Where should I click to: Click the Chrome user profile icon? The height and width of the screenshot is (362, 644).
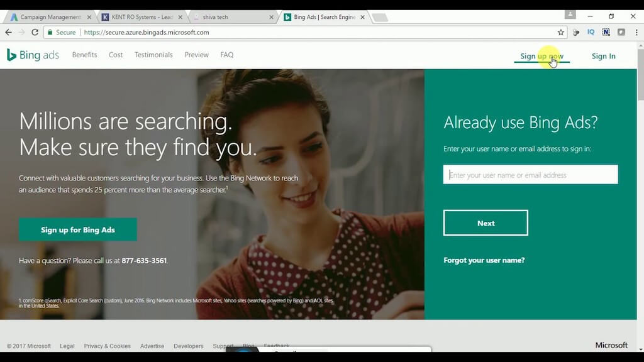click(x=570, y=15)
